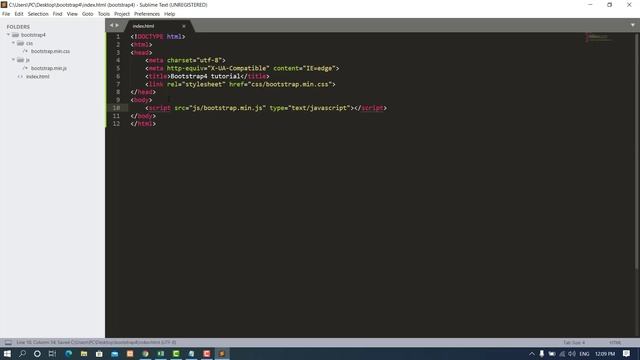Viewport: 640px width, 360px height.
Task: Open Microsoft Store from the taskbar
Action: [x=99, y=353]
